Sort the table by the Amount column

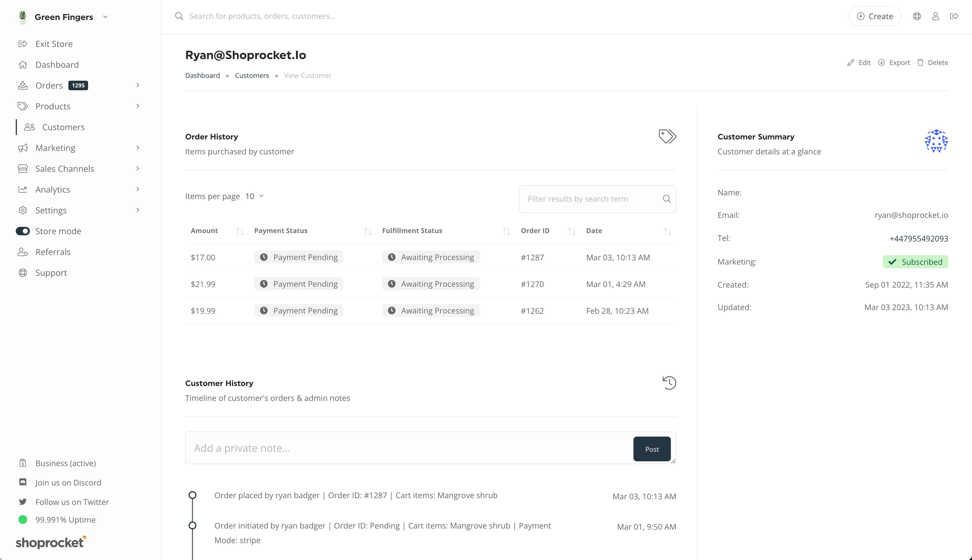tap(239, 231)
